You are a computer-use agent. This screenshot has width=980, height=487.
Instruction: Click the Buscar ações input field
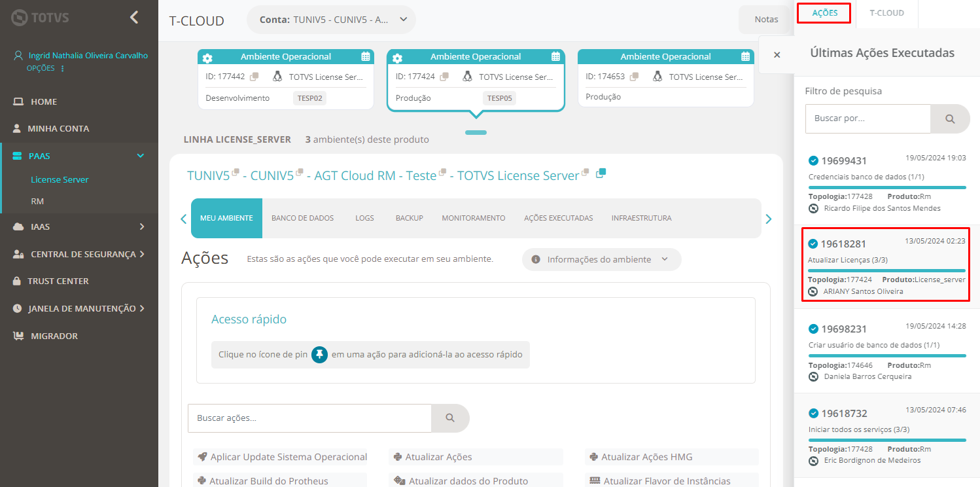click(309, 418)
